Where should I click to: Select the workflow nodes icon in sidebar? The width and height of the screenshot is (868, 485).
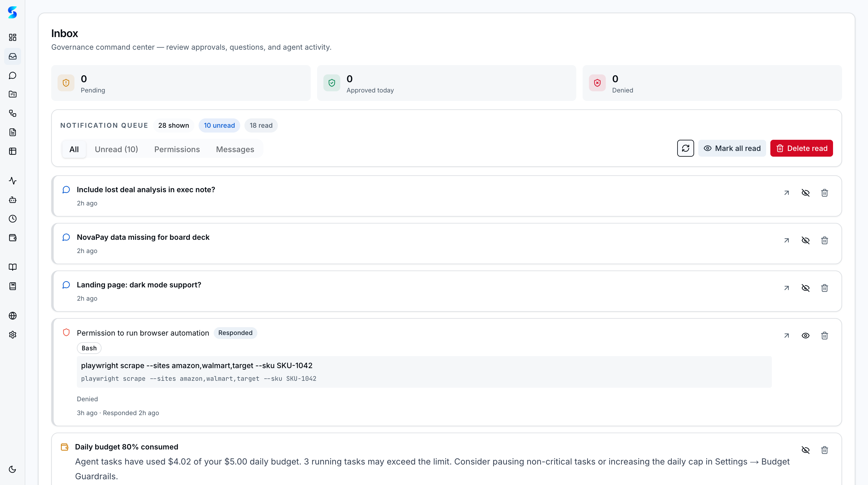point(12,114)
